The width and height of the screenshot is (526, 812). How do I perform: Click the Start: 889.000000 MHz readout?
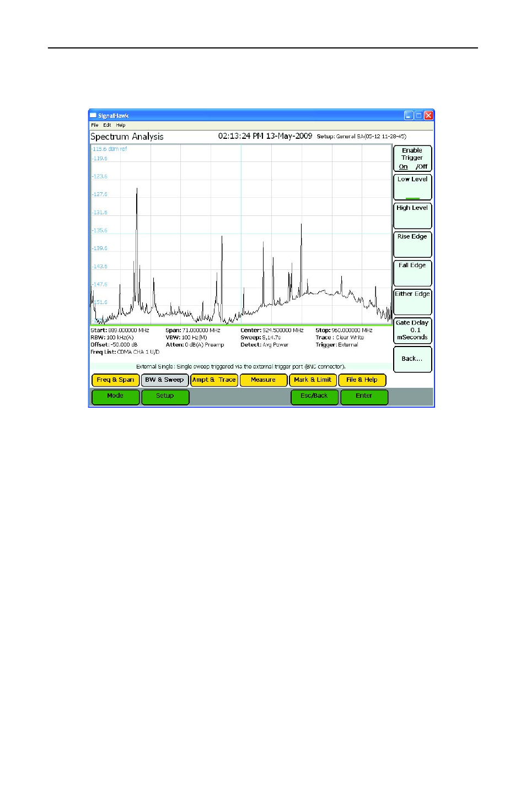[120, 331]
